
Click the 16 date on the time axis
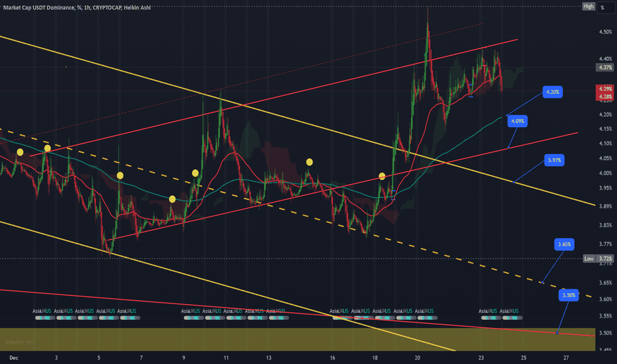[x=332, y=357]
